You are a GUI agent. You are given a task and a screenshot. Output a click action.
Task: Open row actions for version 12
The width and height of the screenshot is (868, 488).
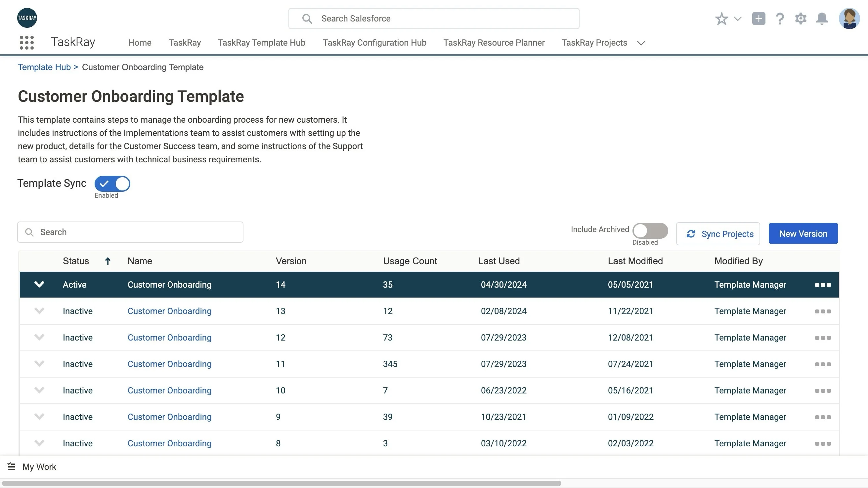822,338
